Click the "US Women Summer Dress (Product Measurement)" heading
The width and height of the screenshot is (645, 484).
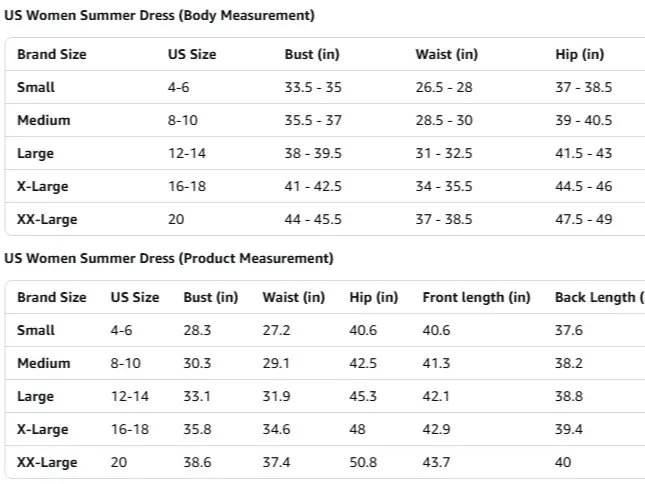click(169, 258)
